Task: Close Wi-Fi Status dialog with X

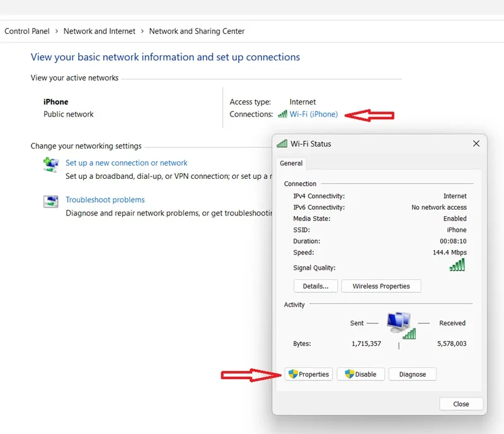Action: [476, 144]
